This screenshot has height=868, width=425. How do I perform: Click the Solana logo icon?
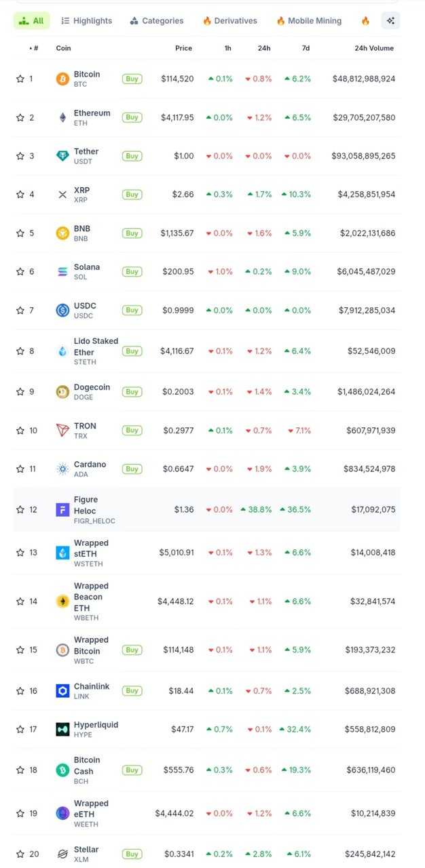coord(62,272)
